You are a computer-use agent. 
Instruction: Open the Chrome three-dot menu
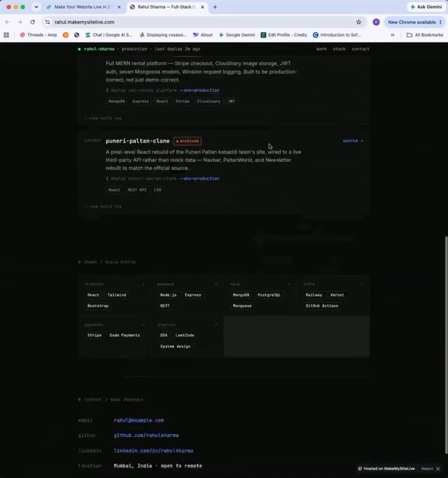coord(441,22)
